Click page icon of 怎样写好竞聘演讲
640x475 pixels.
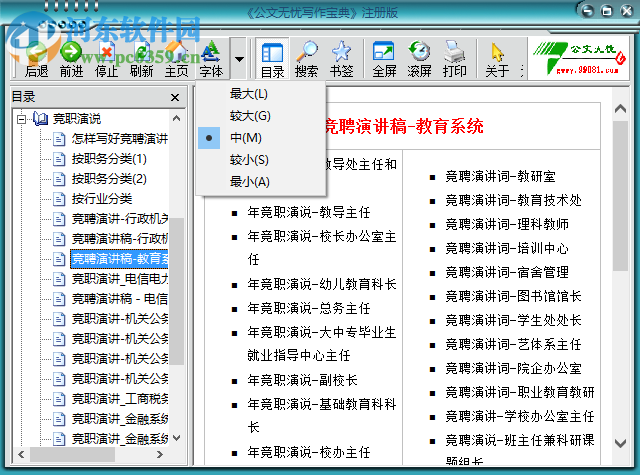59,139
